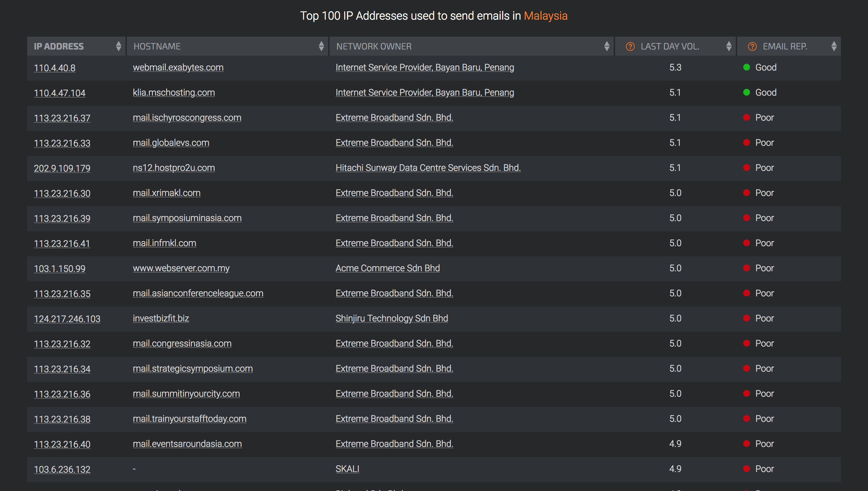Open hostname mail.asianconferenceleague.com
The image size is (868, 491).
(x=198, y=293)
